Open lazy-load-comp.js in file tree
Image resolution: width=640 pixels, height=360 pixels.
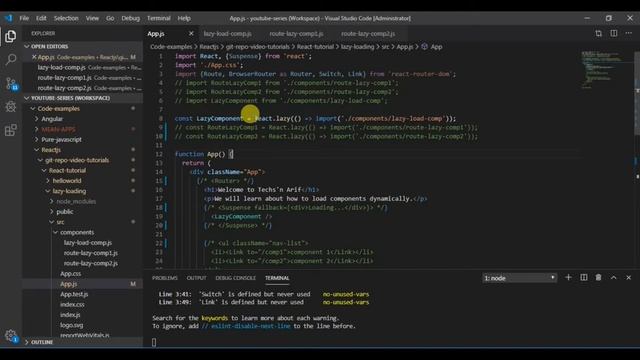click(x=88, y=242)
